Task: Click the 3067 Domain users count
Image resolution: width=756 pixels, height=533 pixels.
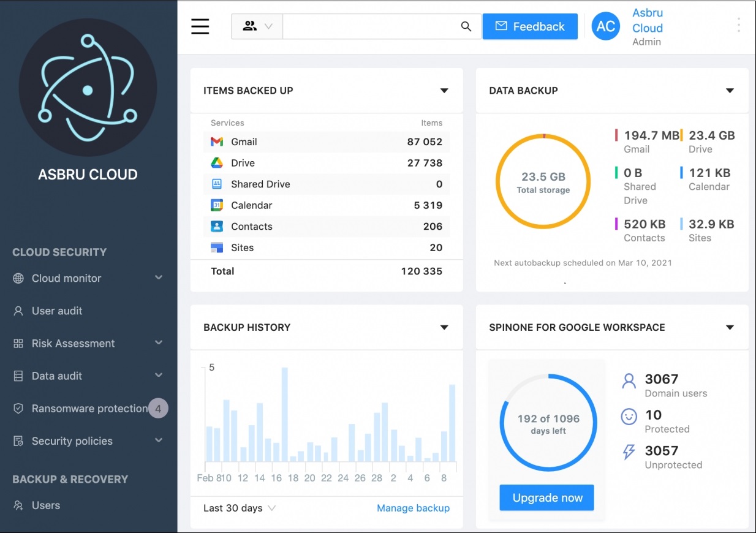Action: tap(662, 379)
